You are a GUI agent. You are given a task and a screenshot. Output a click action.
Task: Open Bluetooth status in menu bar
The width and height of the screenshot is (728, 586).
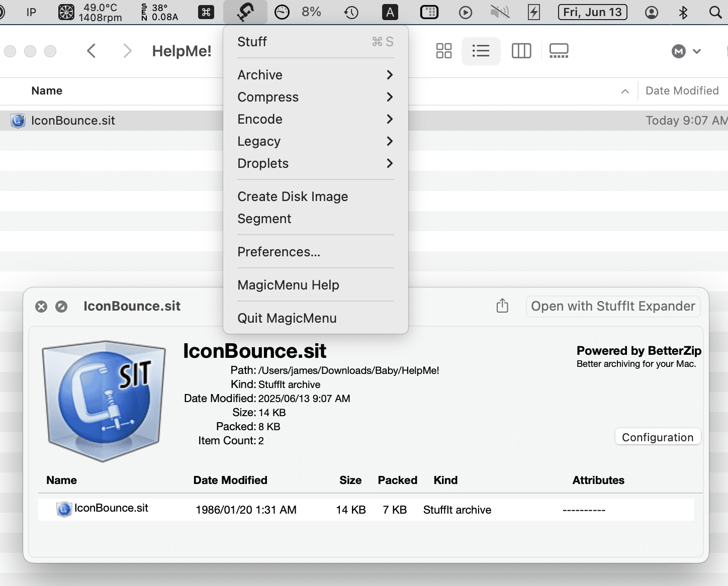point(683,12)
